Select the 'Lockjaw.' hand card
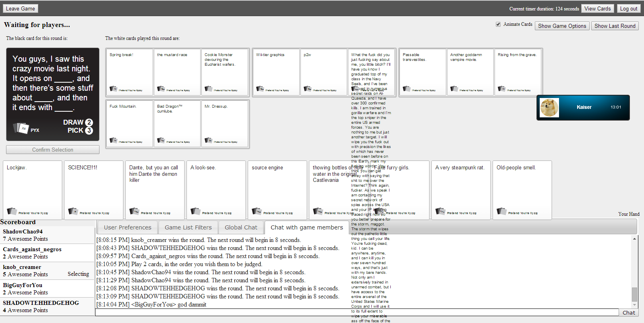The width and height of the screenshot is (644, 323). (33, 190)
